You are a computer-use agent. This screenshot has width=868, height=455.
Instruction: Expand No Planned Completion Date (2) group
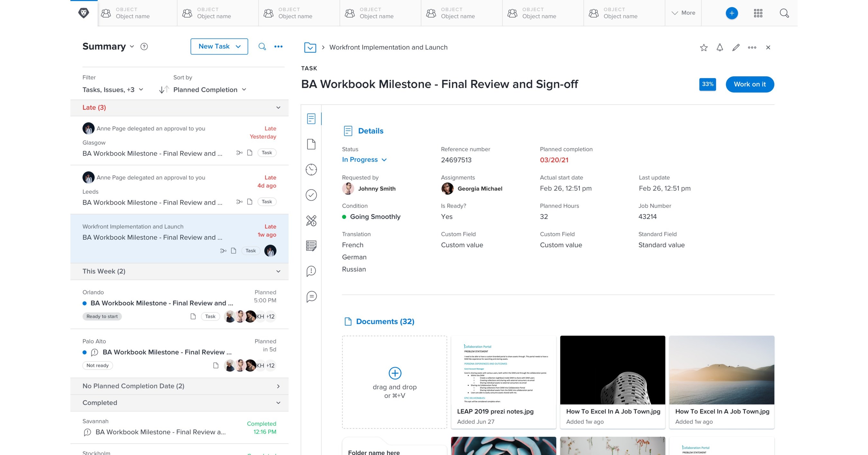(278, 386)
